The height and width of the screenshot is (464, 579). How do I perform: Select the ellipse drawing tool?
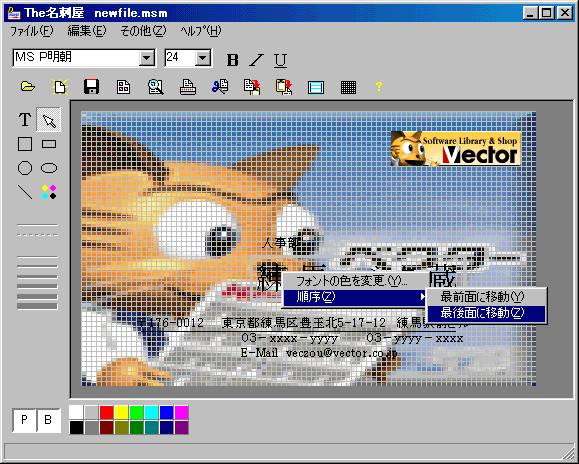[x=49, y=168]
